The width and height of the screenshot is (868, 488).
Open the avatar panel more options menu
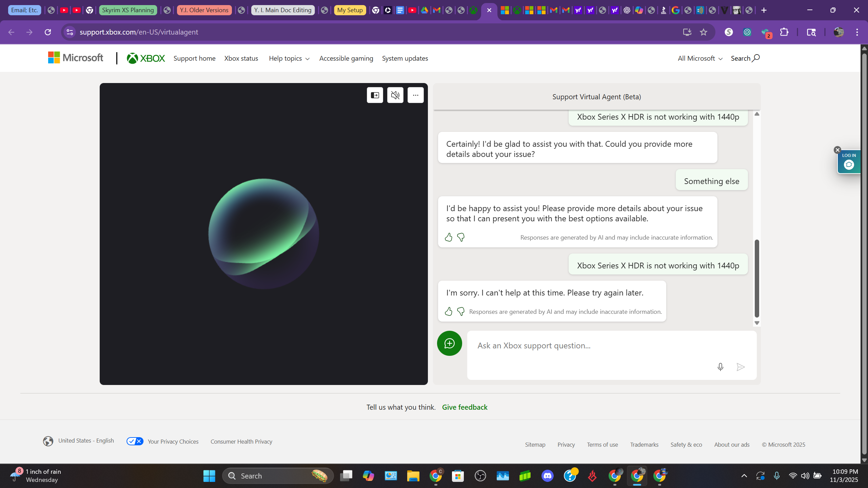(416, 95)
